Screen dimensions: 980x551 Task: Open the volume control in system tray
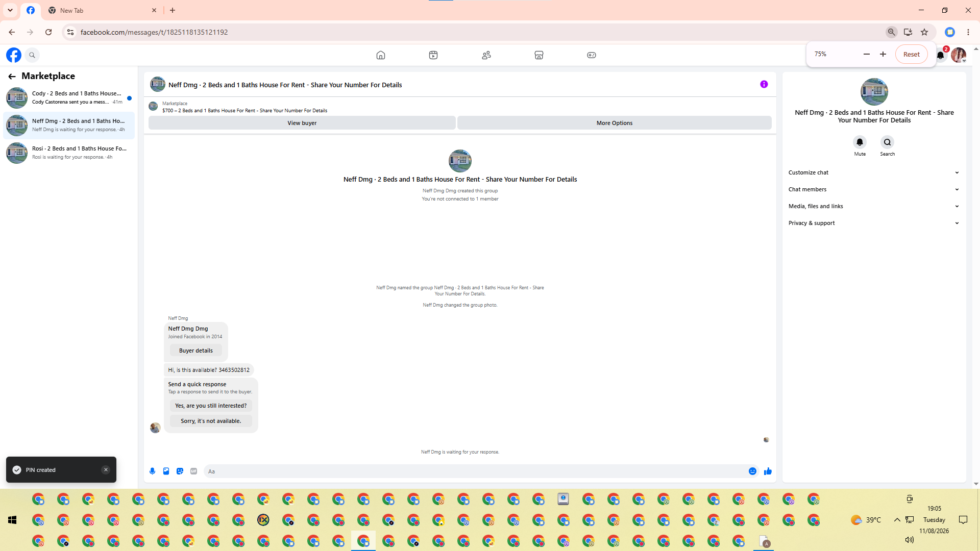909,540
